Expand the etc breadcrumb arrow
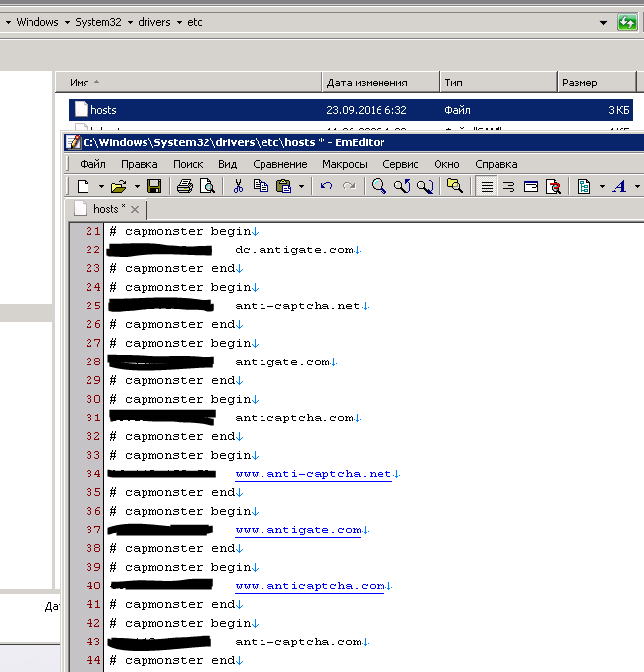The width and height of the screenshot is (644, 672). click(179, 22)
